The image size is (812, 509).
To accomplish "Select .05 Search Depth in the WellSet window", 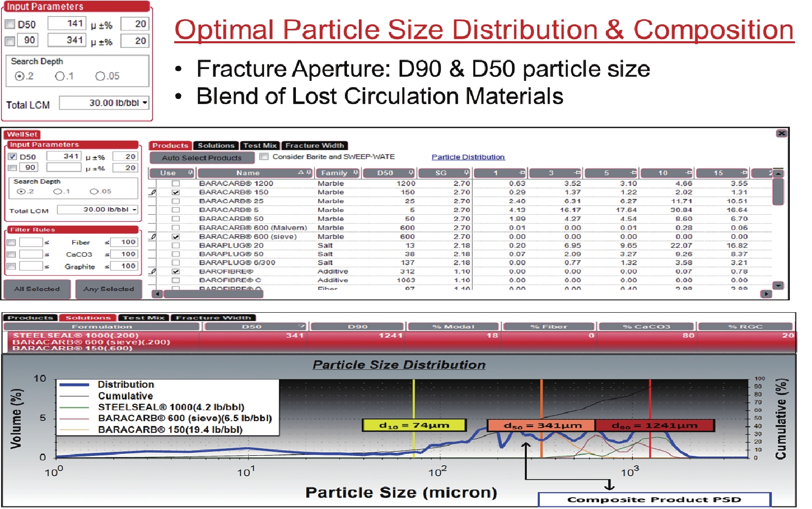I will tap(94, 191).
